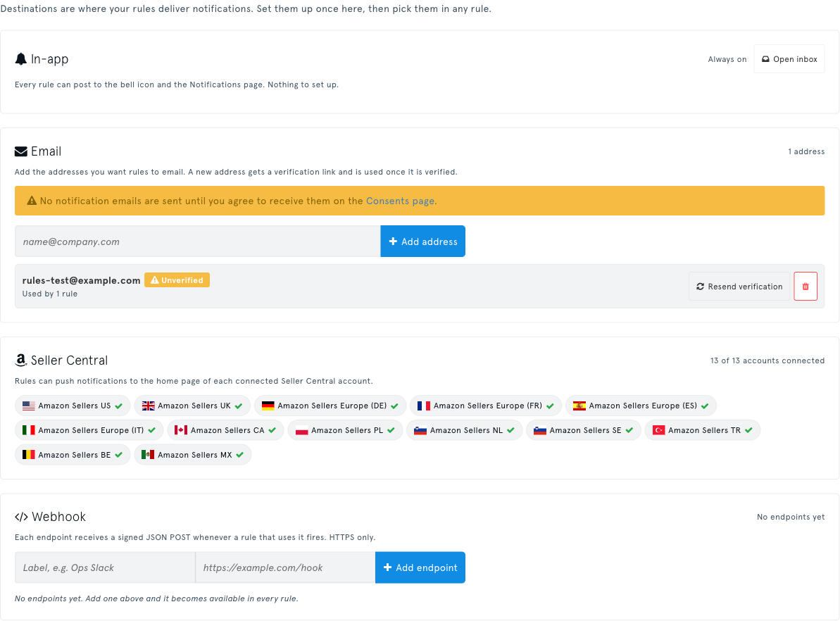The height and width of the screenshot is (621, 840).
Task: Click Resend verification button
Action: (739, 287)
